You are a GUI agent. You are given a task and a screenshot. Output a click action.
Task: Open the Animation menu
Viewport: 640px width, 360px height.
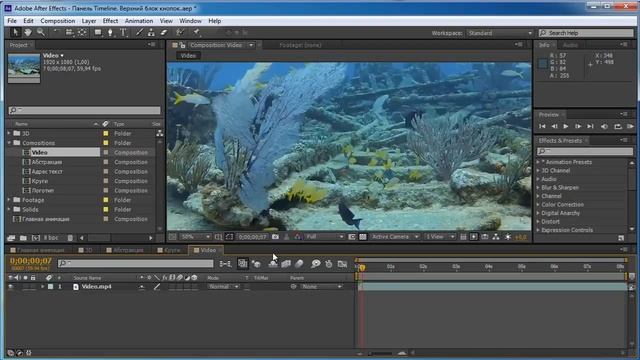139,21
